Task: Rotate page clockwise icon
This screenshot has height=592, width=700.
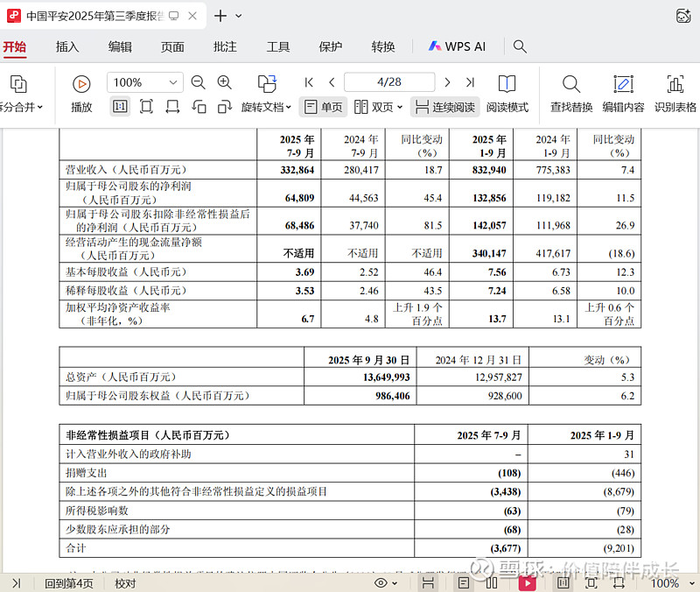Action: point(225,107)
